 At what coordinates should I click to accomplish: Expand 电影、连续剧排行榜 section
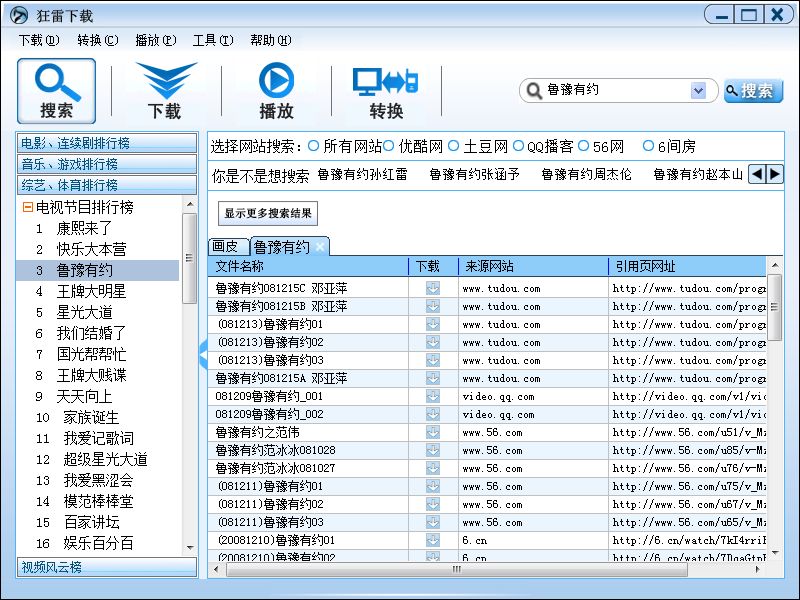(x=107, y=143)
